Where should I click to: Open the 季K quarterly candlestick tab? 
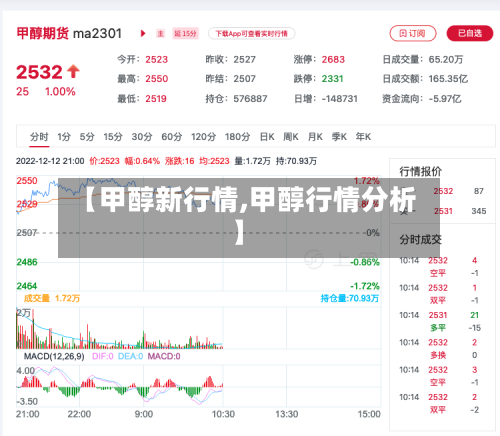click(x=339, y=137)
